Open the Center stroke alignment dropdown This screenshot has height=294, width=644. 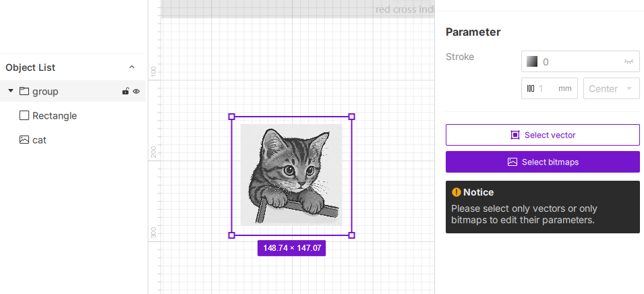[612, 88]
